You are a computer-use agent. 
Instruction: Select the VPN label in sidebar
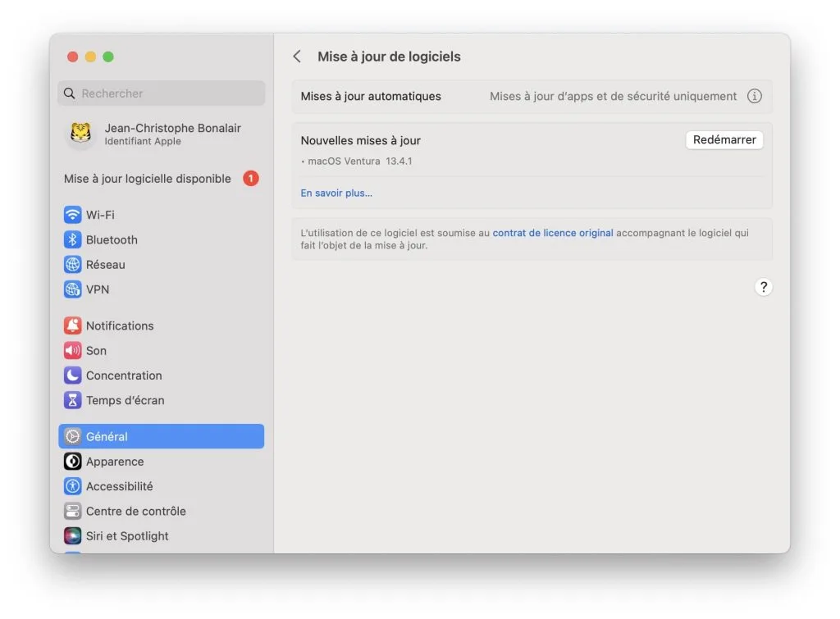(x=98, y=289)
